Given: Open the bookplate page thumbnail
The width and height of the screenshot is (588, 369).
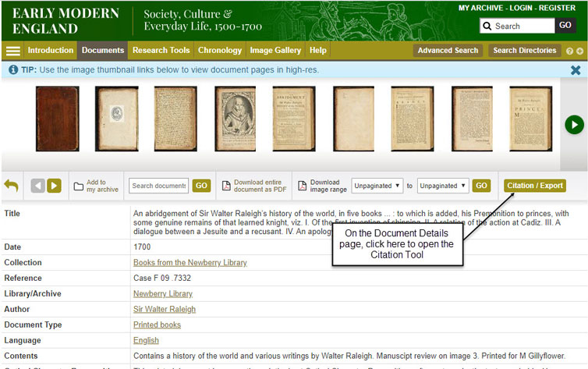Looking at the screenshot, I should [x=117, y=119].
